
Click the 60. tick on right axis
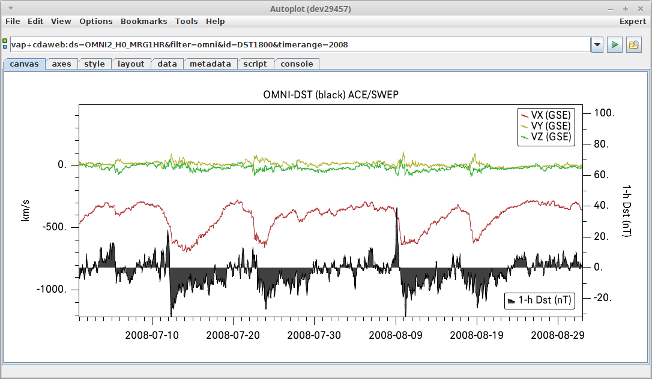pos(601,175)
